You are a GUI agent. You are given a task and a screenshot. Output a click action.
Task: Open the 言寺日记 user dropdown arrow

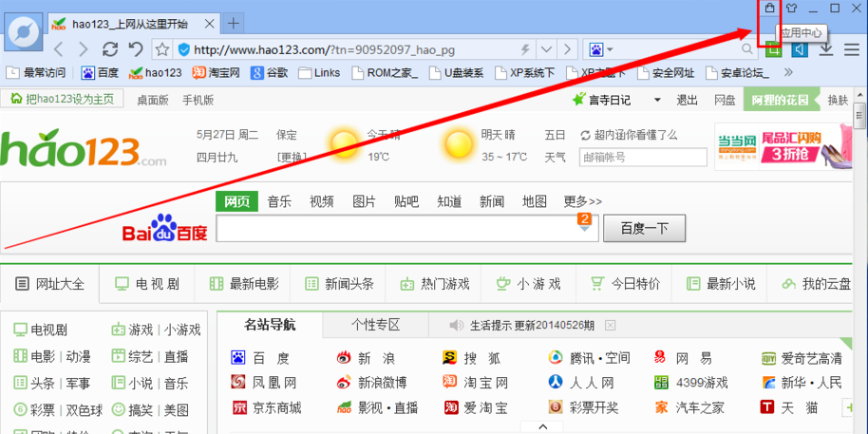point(657,101)
